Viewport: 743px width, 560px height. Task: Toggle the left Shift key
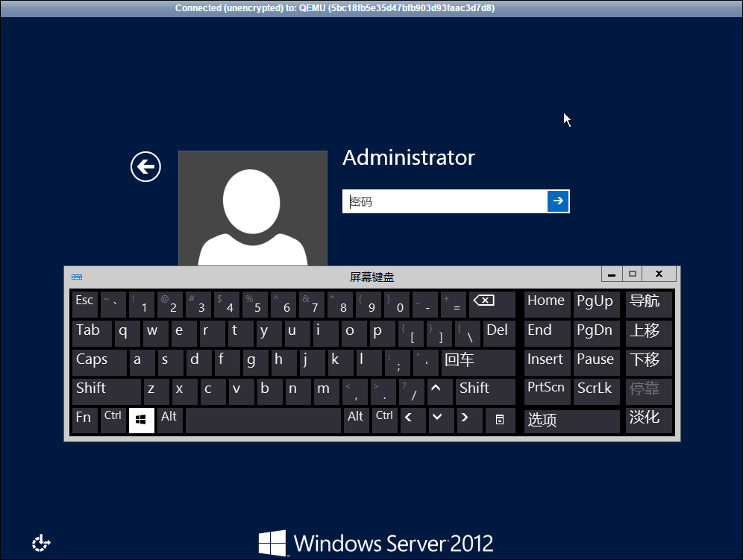tap(106, 391)
